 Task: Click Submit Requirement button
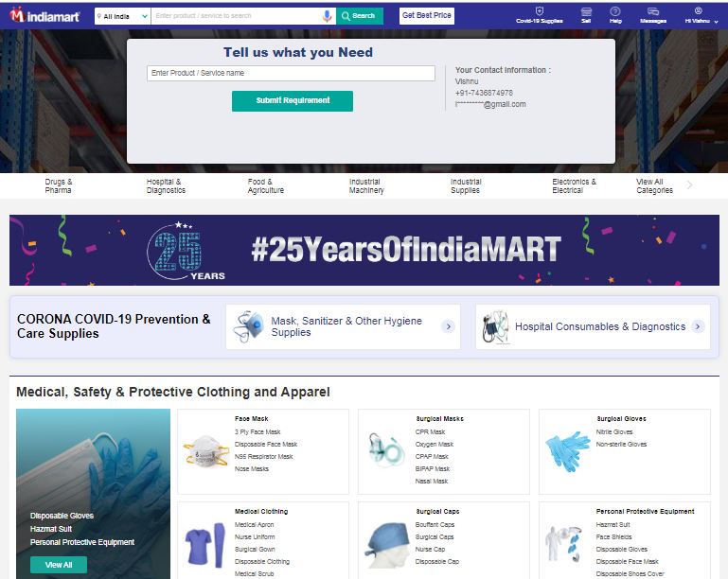293,100
